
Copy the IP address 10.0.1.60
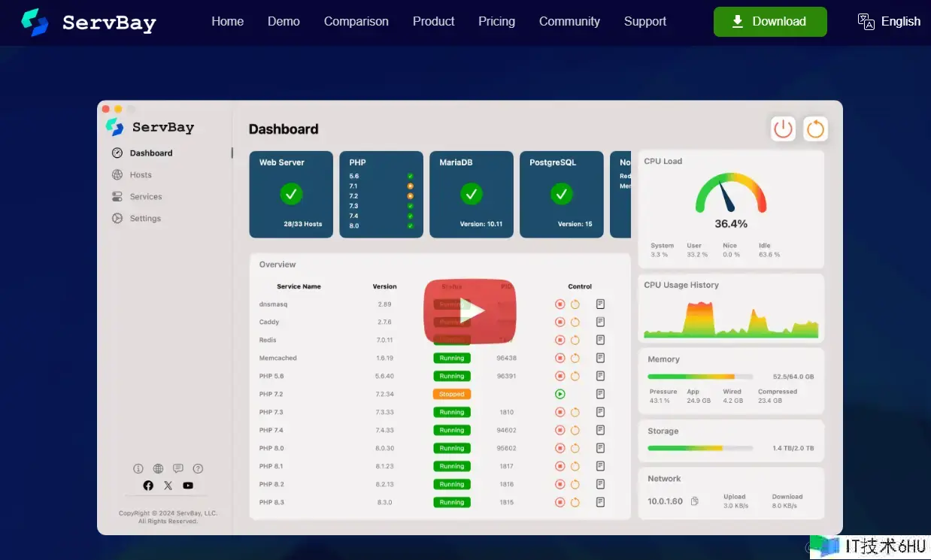[x=695, y=501]
